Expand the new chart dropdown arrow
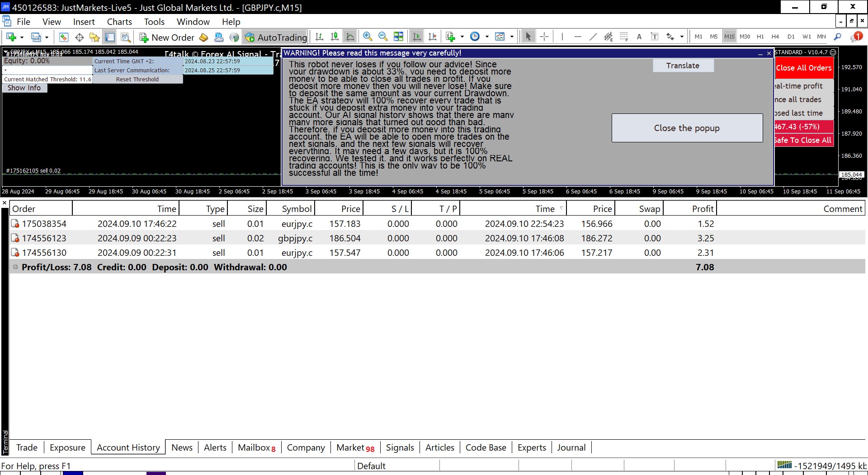The width and height of the screenshot is (868, 475). (x=22, y=37)
